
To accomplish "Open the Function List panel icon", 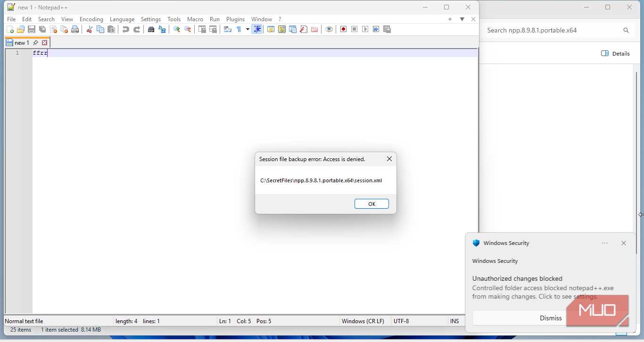I will [304, 29].
